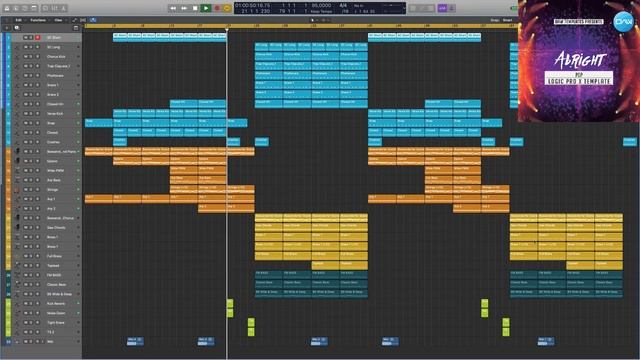
Task: Click the Kick Rewind green color strip
Action: 8,304
